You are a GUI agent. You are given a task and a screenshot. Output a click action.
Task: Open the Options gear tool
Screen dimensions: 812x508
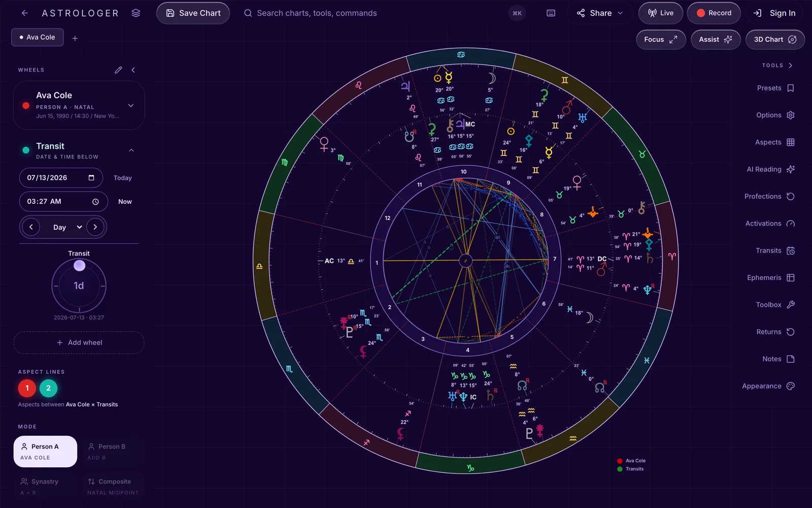pyautogui.click(x=775, y=115)
